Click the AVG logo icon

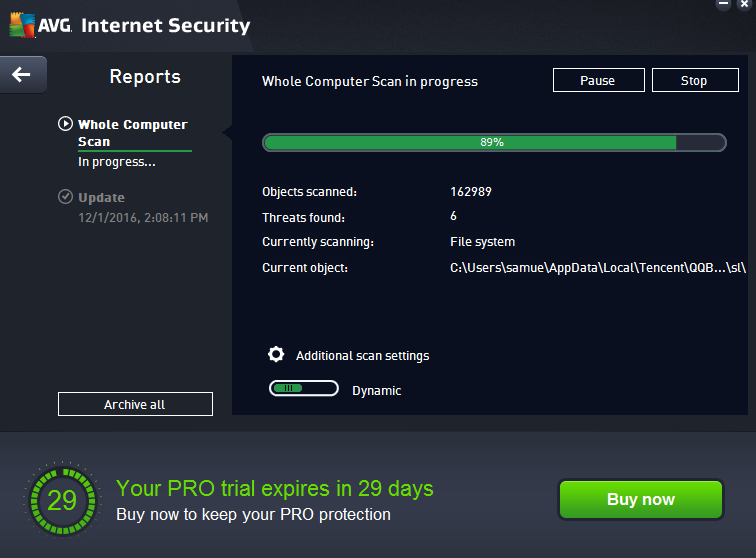pyautogui.click(x=21, y=25)
